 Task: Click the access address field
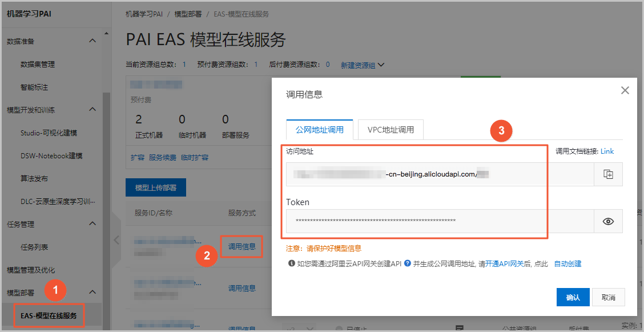pyautogui.click(x=440, y=174)
